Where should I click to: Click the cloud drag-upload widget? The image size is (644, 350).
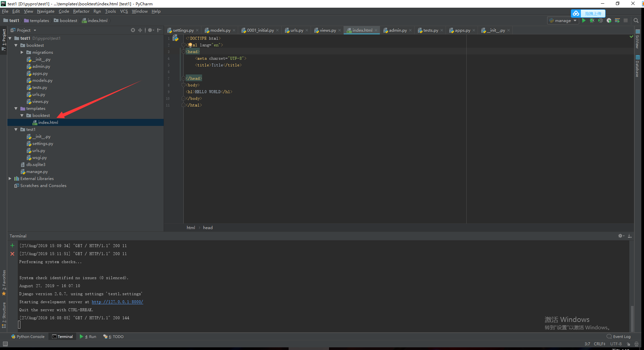[588, 13]
